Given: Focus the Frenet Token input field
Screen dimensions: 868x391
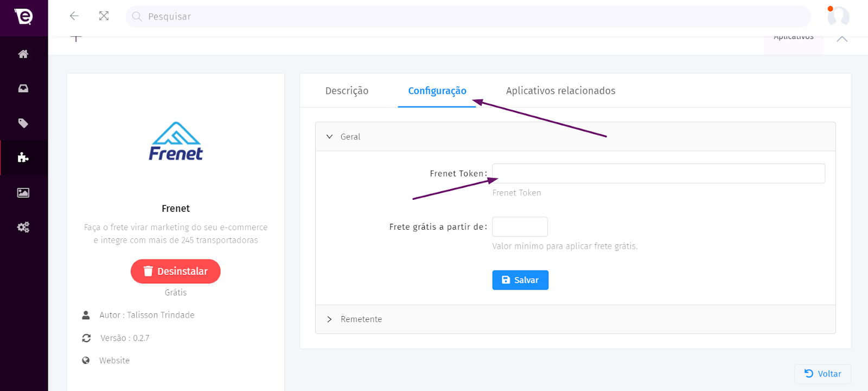Looking at the screenshot, I should [658, 174].
